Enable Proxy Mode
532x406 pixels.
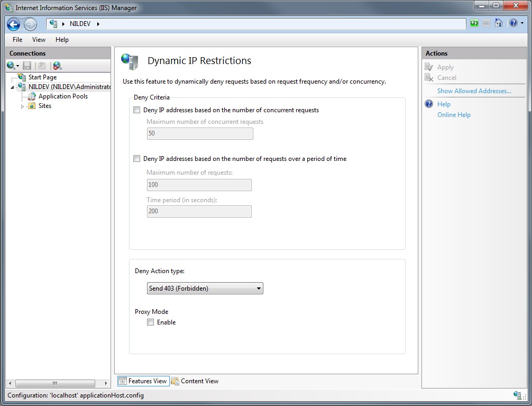151,322
